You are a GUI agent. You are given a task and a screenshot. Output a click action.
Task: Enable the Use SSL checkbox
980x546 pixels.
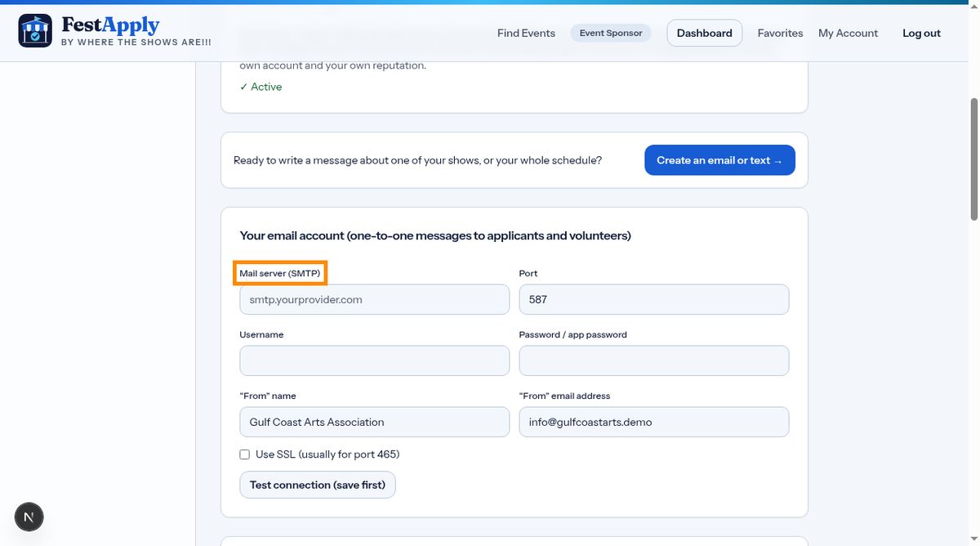tap(244, 454)
